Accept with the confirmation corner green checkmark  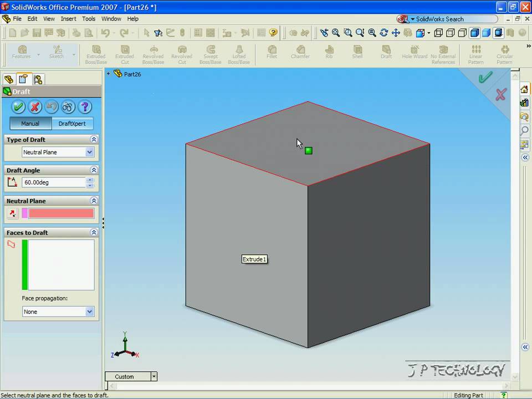pyautogui.click(x=485, y=78)
